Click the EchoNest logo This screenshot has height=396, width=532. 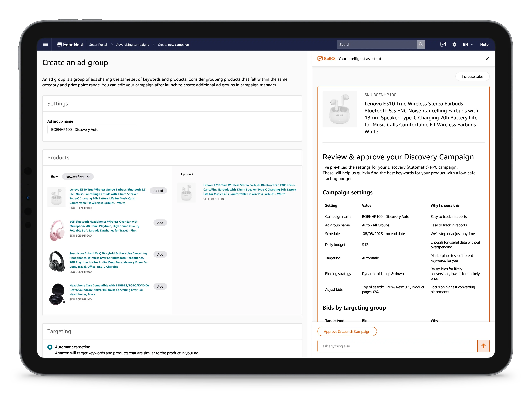[71, 45]
